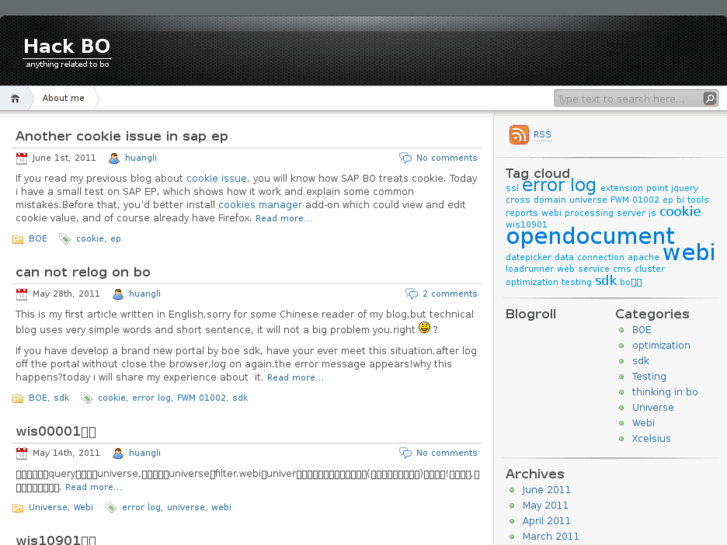
Task: Click comment bubble icon next to 2 comments
Action: [x=411, y=294]
